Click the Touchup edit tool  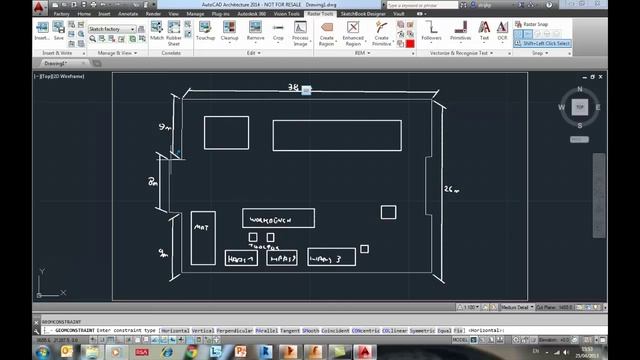(205, 31)
